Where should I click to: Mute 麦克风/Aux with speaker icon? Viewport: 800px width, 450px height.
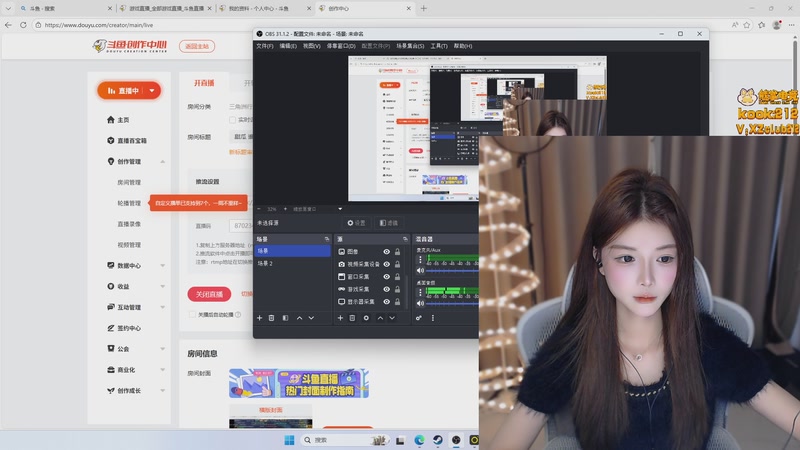[x=420, y=270]
